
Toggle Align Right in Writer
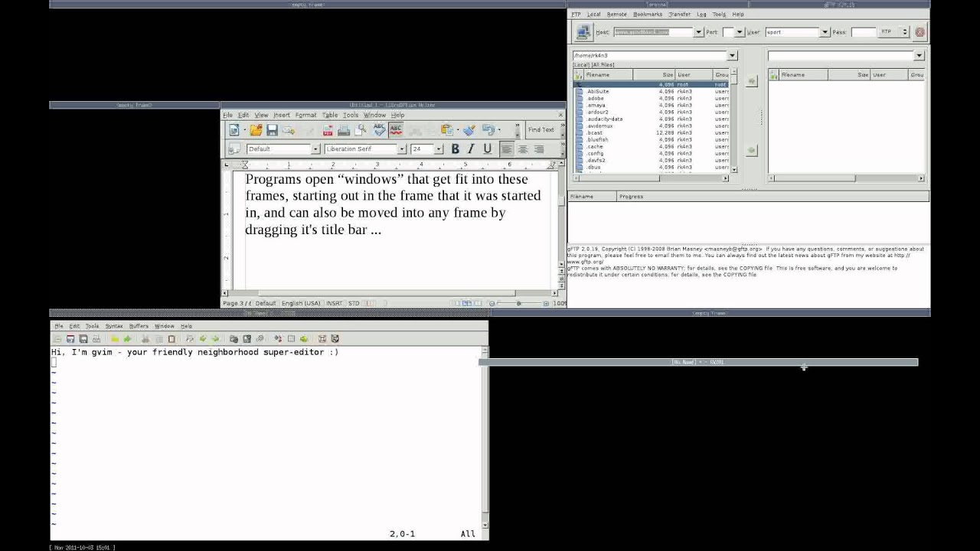pyautogui.click(x=539, y=149)
